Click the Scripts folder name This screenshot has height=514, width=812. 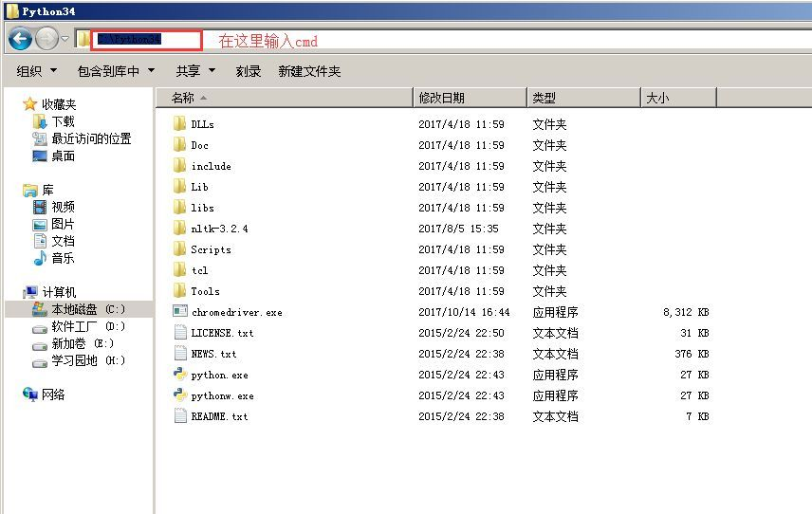211,249
